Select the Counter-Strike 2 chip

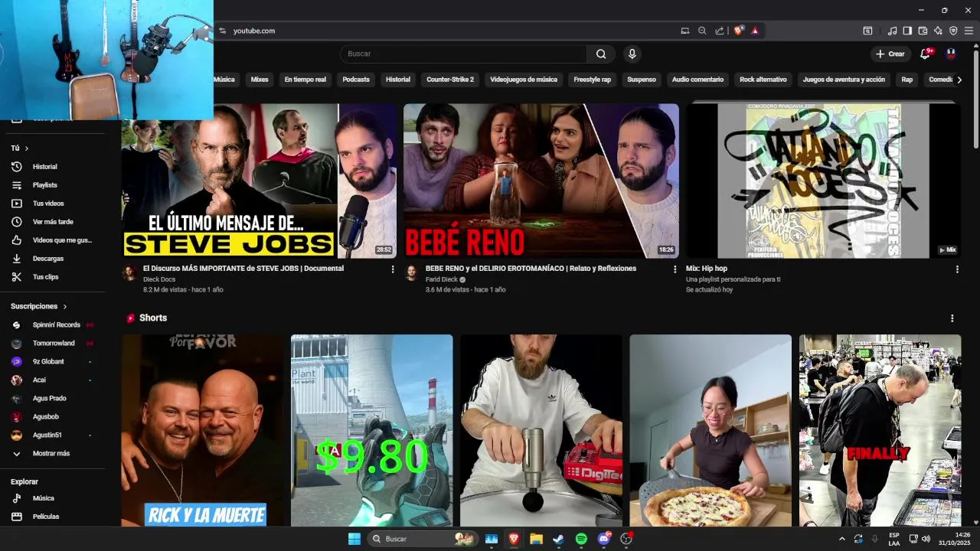(450, 80)
